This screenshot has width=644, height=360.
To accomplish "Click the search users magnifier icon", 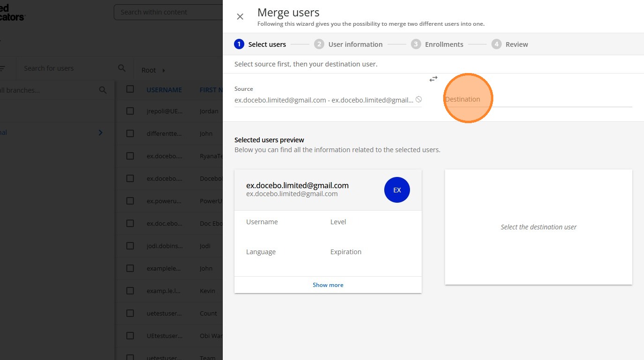I will pyautogui.click(x=122, y=68).
